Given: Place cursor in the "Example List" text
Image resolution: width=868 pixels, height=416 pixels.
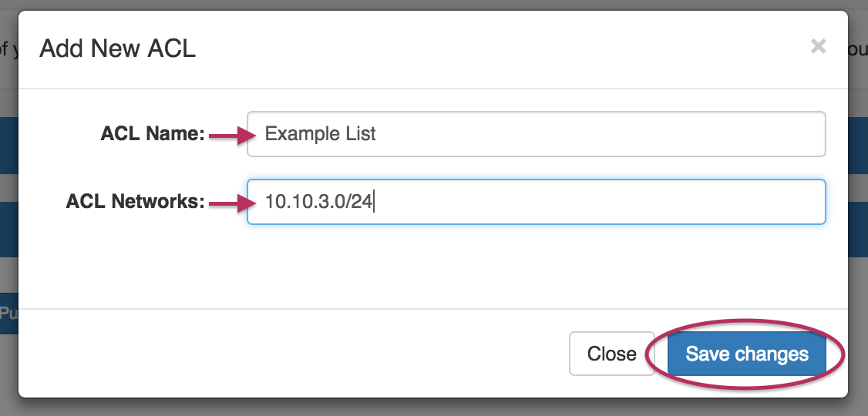Looking at the screenshot, I should click(x=320, y=134).
